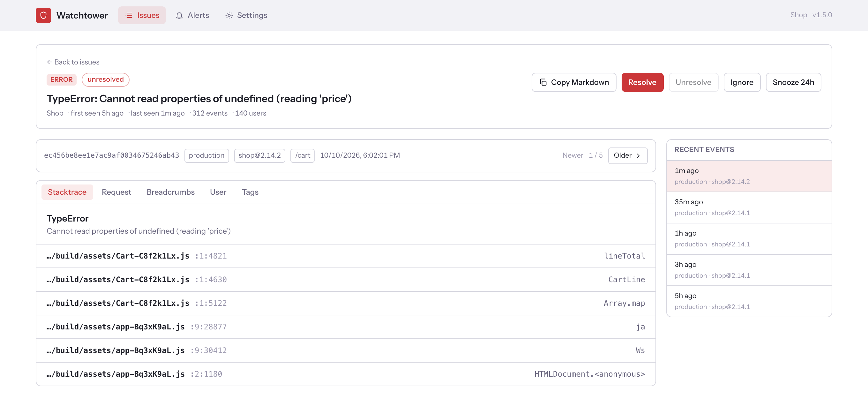This screenshot has height=399, width=868.
Task: Click the HTMLDocument.<anonymous> stack frame row
Action: (346, 374)
